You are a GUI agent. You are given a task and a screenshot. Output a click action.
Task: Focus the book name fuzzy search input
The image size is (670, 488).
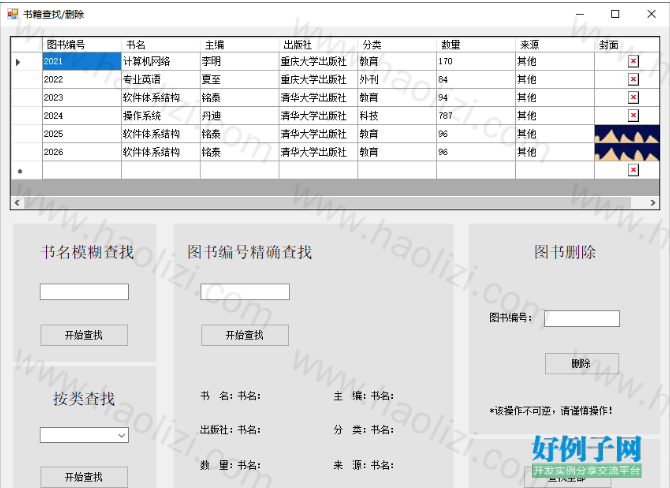(84, 292)
